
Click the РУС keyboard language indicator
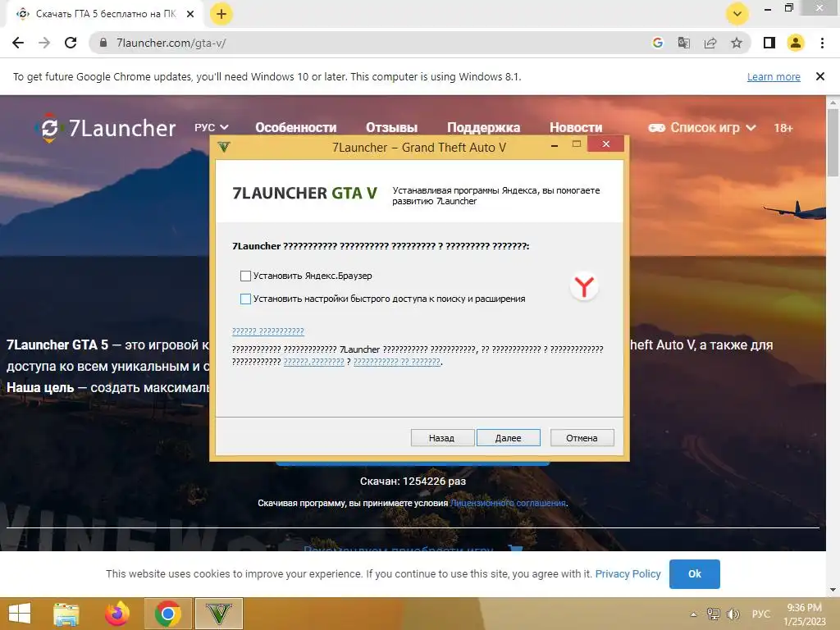(760, 614)
